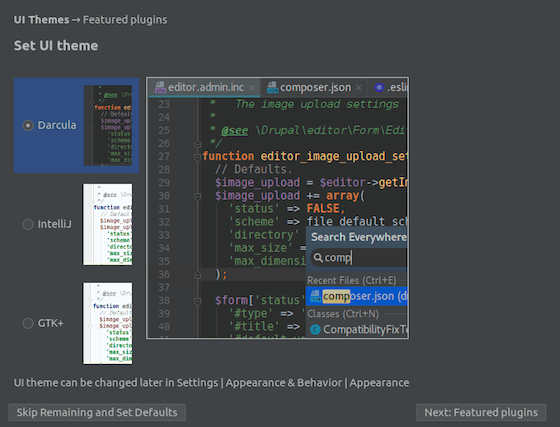Viewport: 560px width, 427px height.
Task: Click the IntelliJ theme code thumbnail
Action: pyautogui.click(x=108, y=225)
